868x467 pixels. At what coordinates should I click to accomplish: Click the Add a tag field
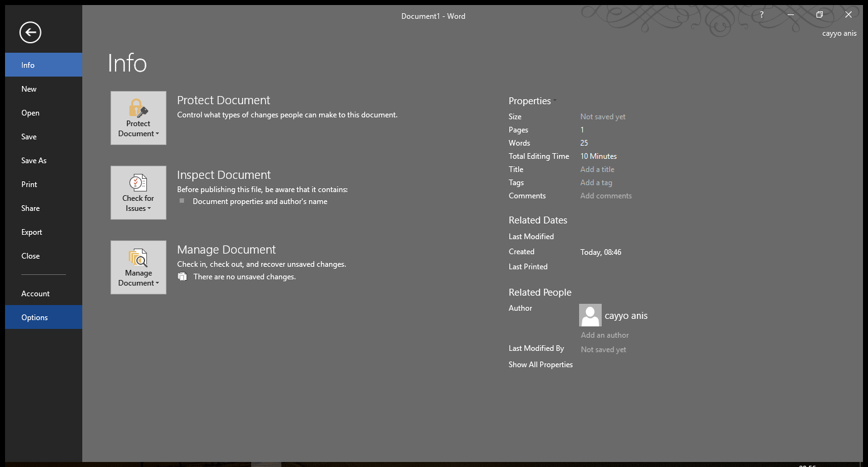596,183
